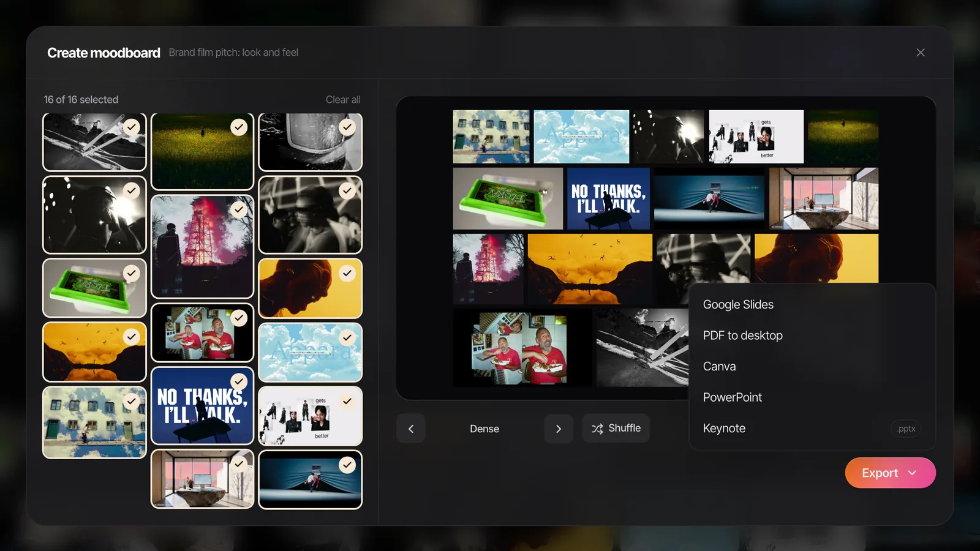Click the 'Dense' layout label
The height and width of the screenshot is (551, 980).
coord(484,429)
